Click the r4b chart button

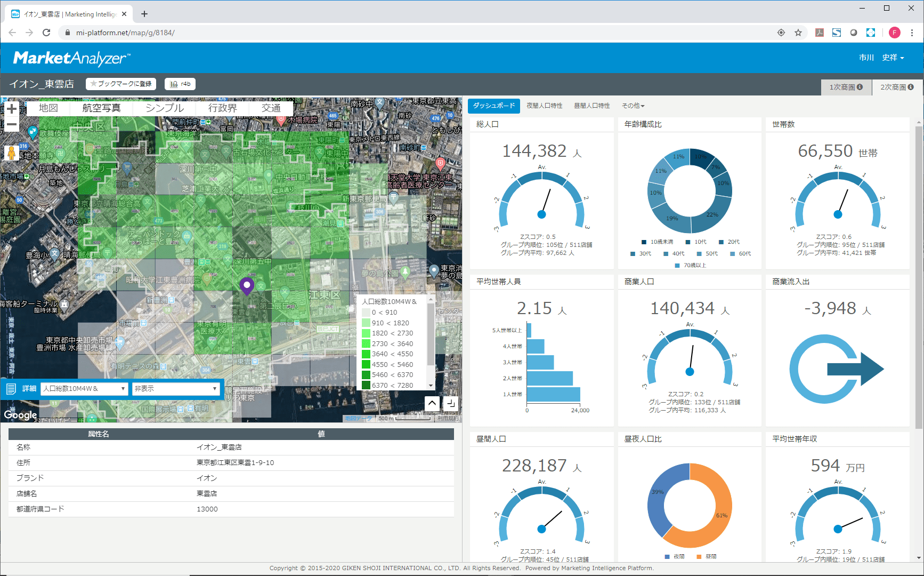(180, 84)
